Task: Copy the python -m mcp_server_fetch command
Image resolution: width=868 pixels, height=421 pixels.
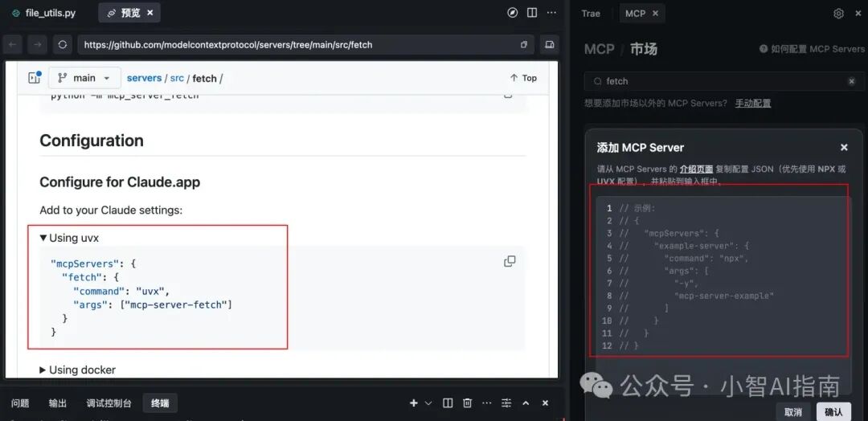Action: click(508, 94)
